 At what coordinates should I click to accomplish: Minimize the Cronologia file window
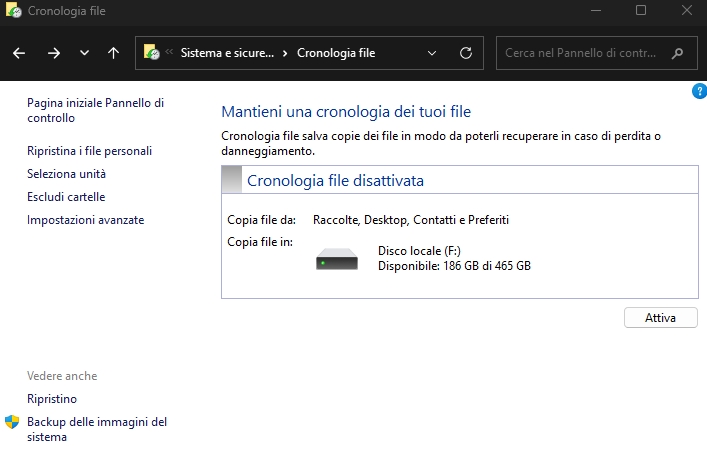pos(596,10)
